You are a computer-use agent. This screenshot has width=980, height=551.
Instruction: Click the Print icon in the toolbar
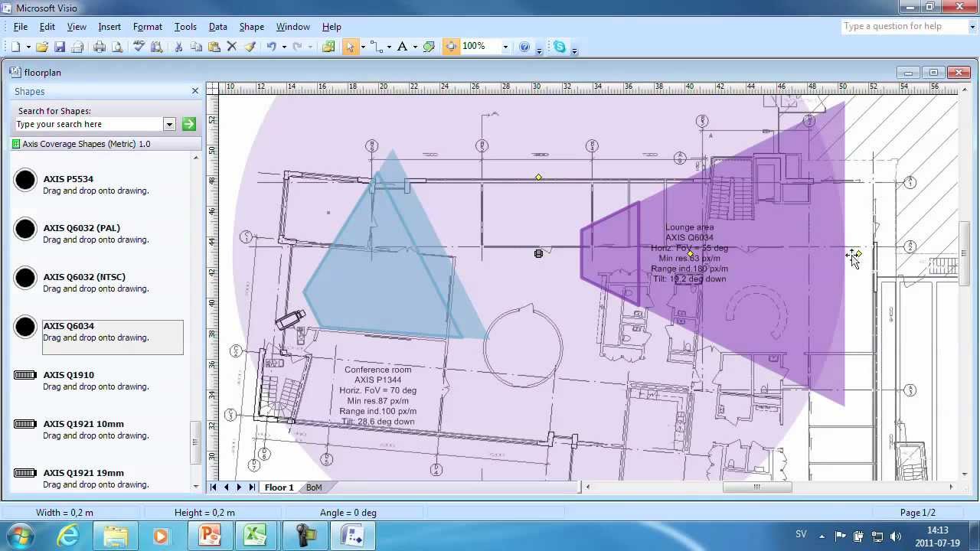100,47
